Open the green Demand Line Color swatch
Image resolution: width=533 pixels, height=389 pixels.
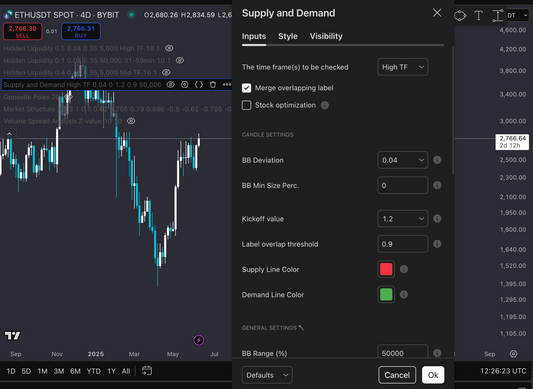386,294
